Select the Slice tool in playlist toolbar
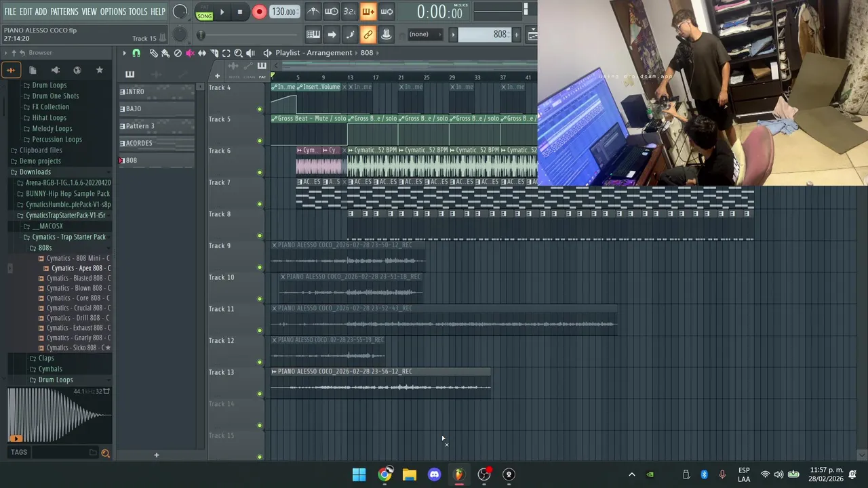The width and height of the screenshot is (868, 488). coord(214,53)
